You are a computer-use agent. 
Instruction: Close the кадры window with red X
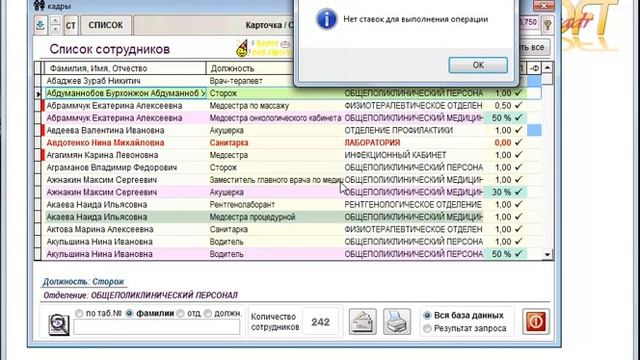544,5
